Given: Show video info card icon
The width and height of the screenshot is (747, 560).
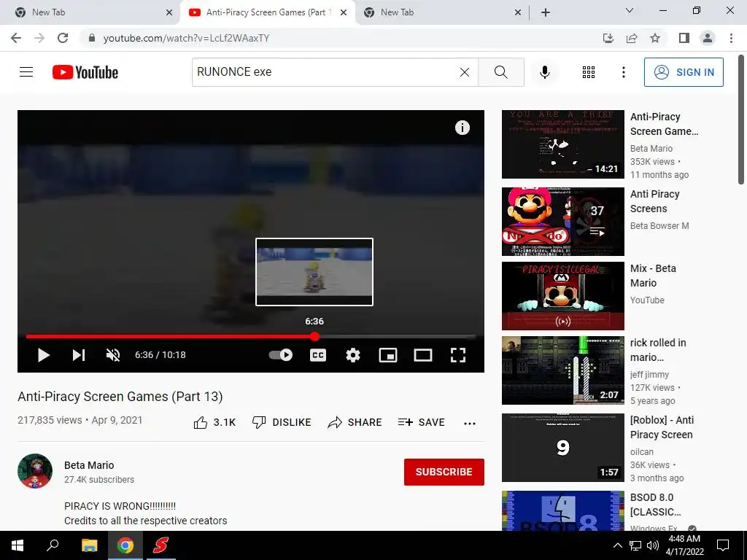Looking at the screenshot, I should pos(462,128).
